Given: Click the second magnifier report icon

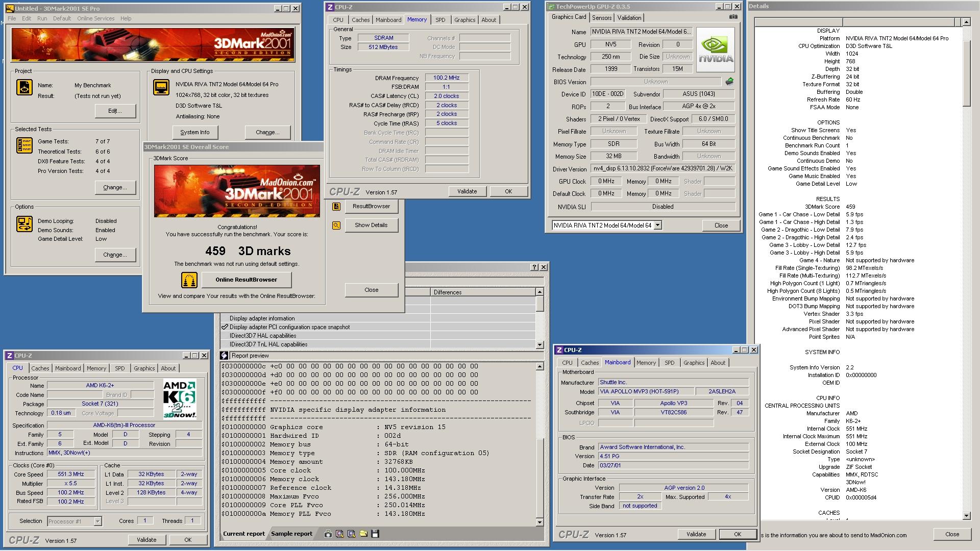Looking at the screenshot, I should 351,534.
